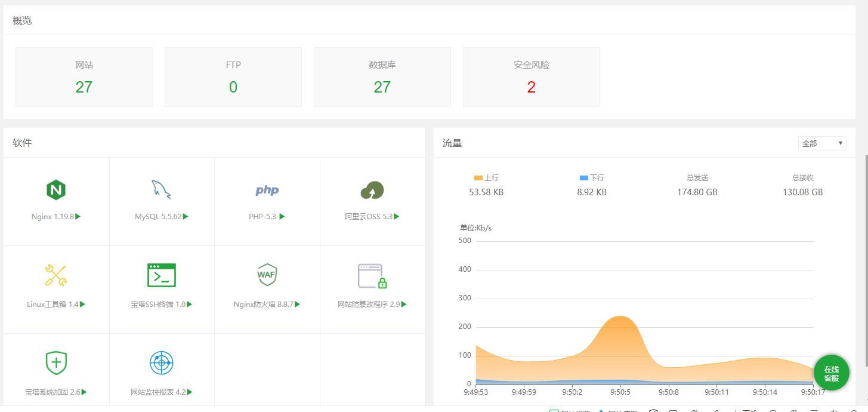Screen dimensions: 868x412
Task: Click the play arrow beside MySQL 5.5.62
Action: click(186, 217)
